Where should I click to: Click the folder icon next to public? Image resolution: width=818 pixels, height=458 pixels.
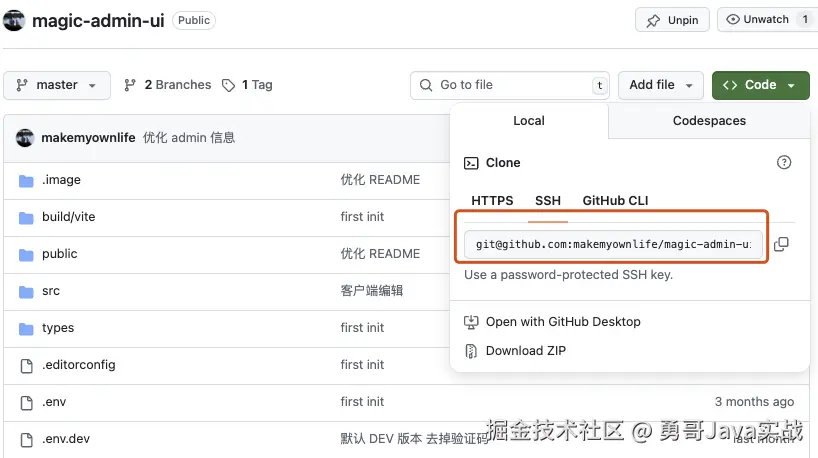26,255
